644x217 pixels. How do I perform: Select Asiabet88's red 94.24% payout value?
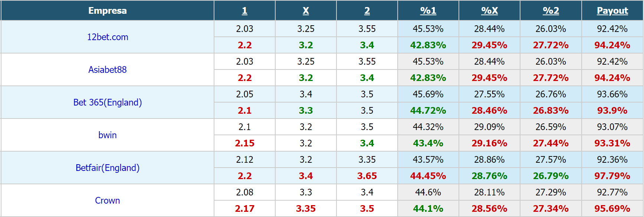pyautogui.click(x=612, y=78)
